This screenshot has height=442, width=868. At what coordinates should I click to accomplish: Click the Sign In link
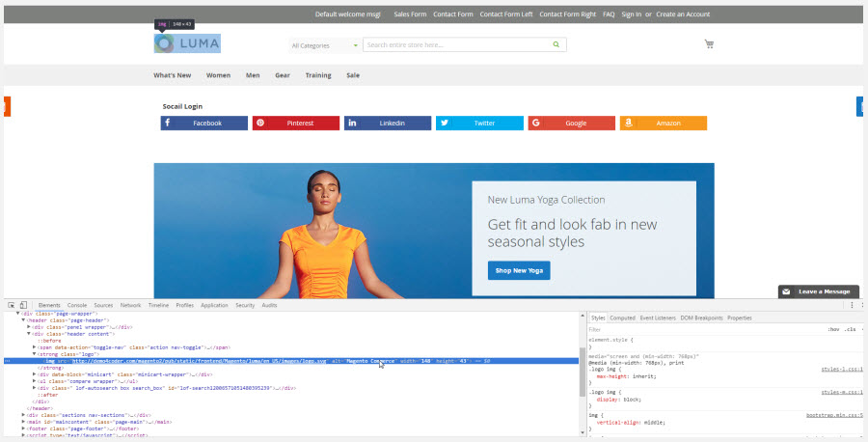click(x=631, y=14)
